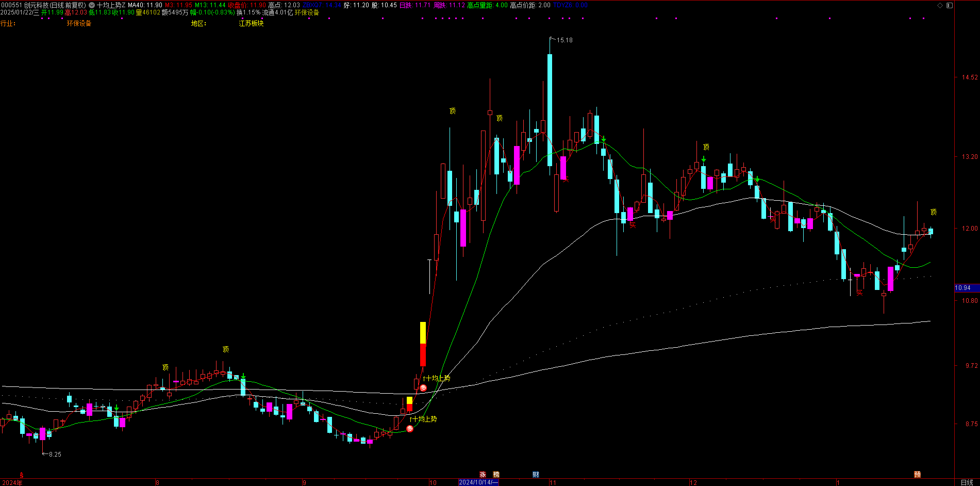The image size is (980, 486).
Task: Click the 12.00 price axis label
Action: coord(970,229)
